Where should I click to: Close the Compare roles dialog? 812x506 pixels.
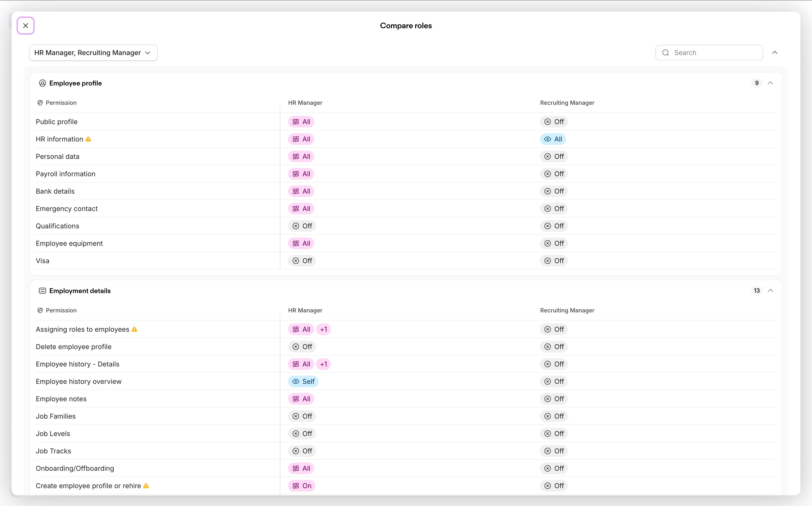pos(25,25)
